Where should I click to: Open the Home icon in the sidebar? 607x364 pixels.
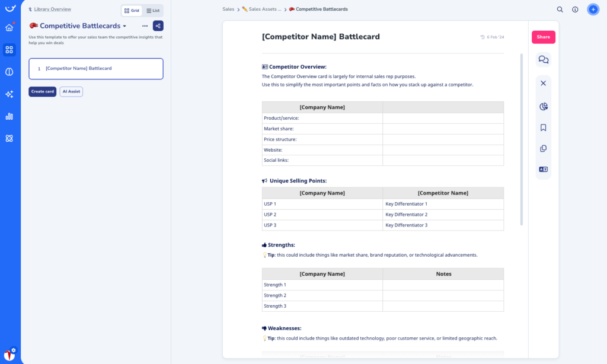[9, 28]
